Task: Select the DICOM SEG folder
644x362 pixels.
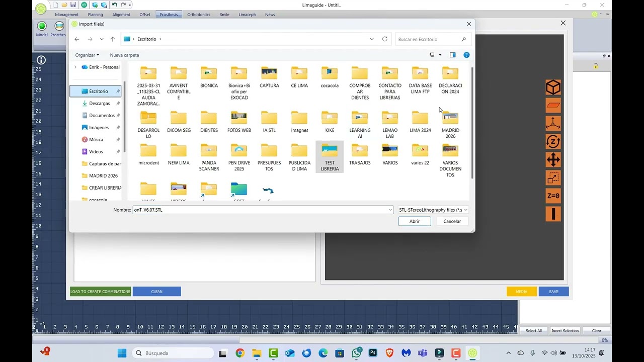Action: 179,122
